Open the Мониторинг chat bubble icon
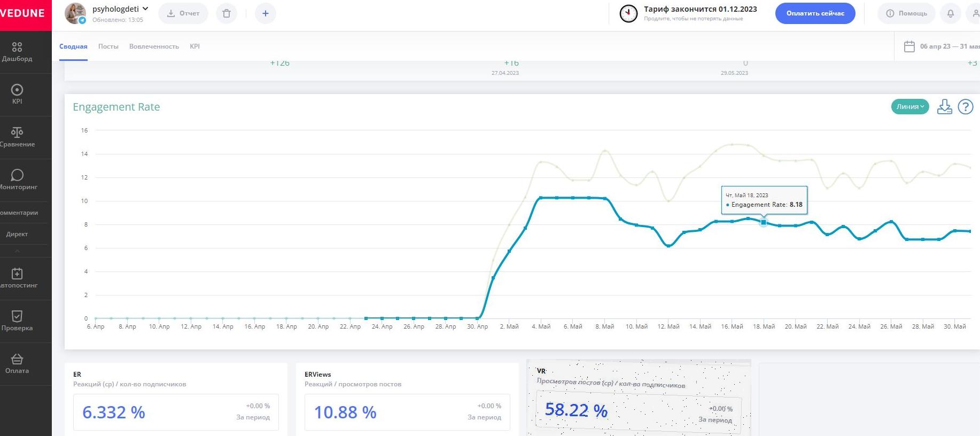Screen dimensions: 980x436 17,175
